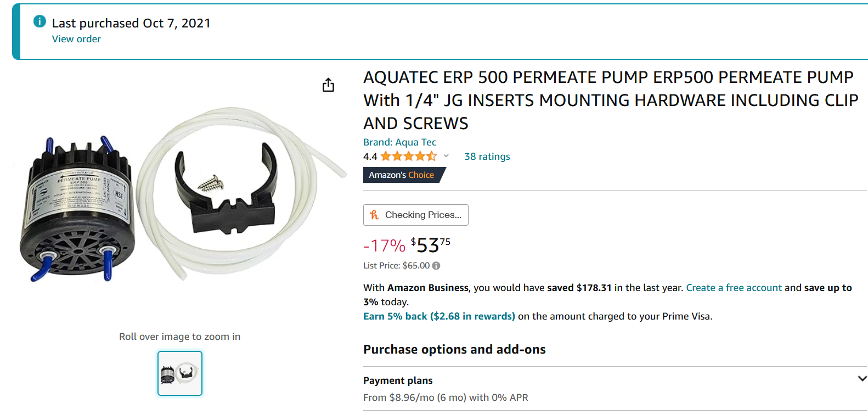This screenshot has width=868, height=414.
Task: Open the View order link
Action: coord(76,39)
